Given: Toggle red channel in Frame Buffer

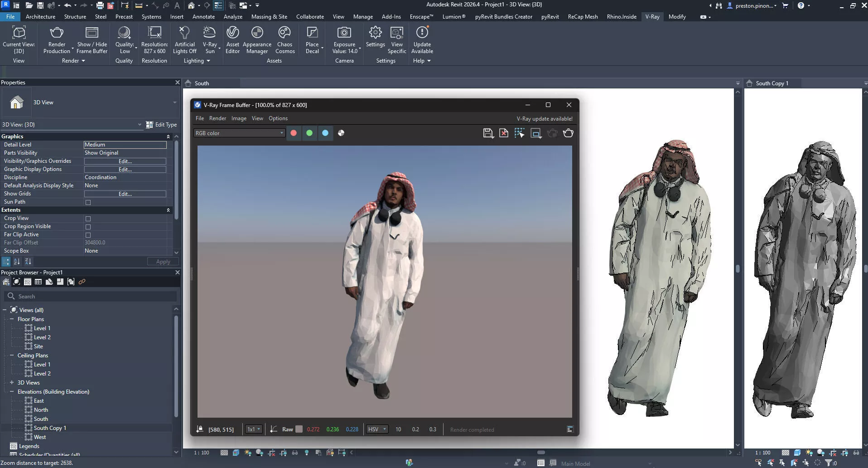Looking at the screenshot, I should pos(294,133).
